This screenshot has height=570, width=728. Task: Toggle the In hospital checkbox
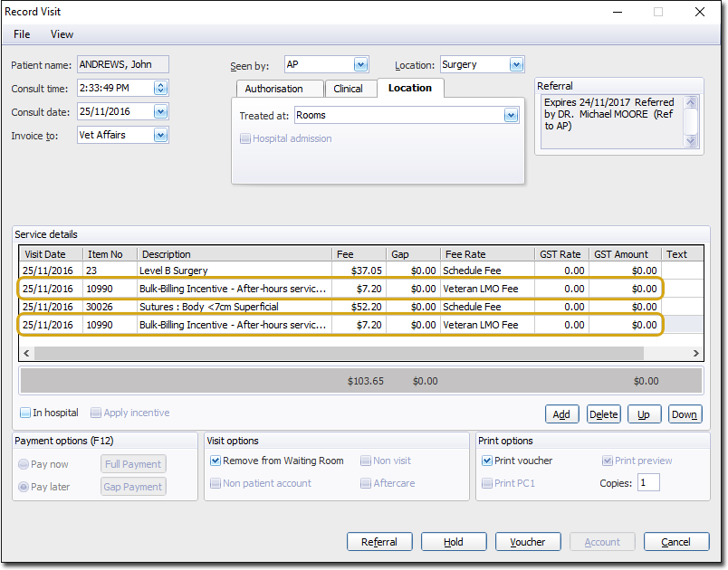tap(27, 413)
